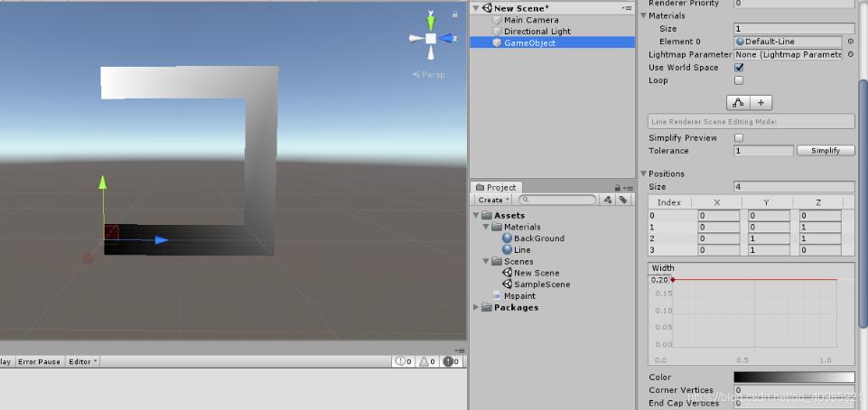Click the X value of position index 0
Screen dimensions: 868x410
tap(719, 216)
